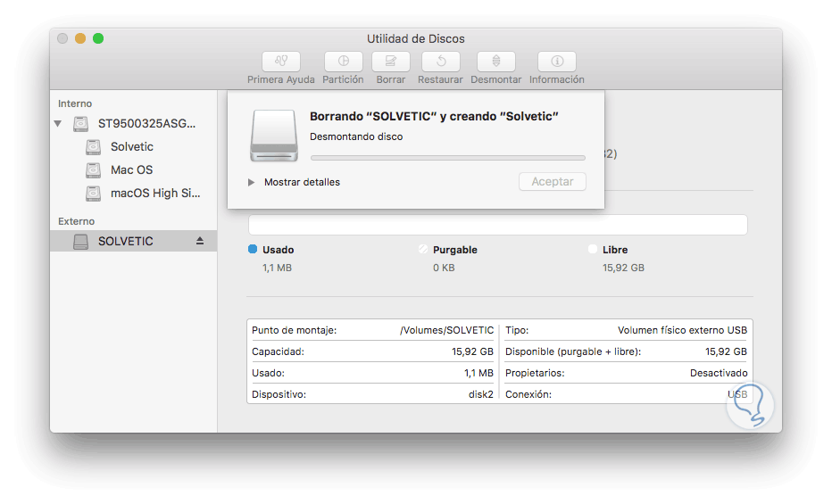The height and width of the screenshot is (504, 832).
Task: Click the Primera Ayuda toolbar icon
Action: 281,62
